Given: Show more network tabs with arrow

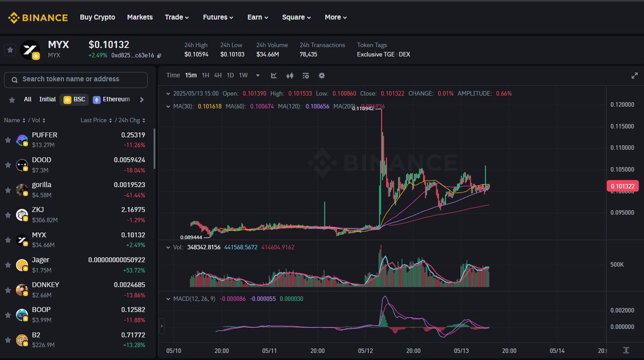Looking at the screenshot, I should tap(142, 100).
